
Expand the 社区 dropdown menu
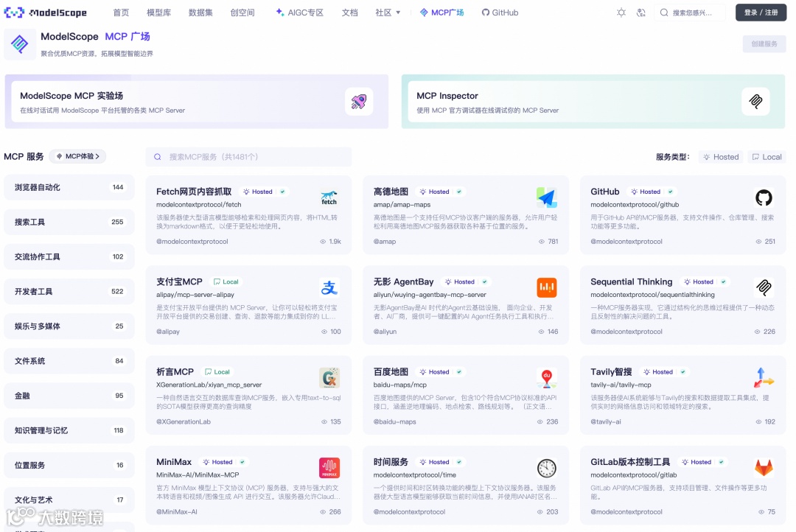pos(388,13)
